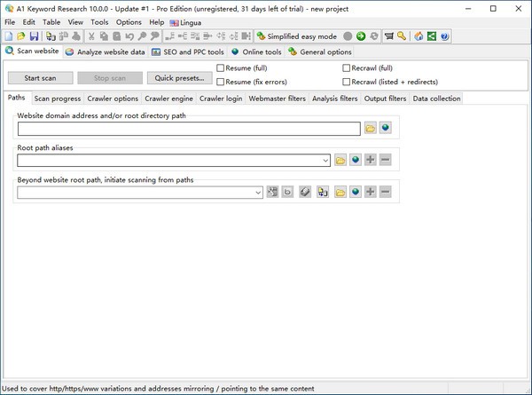Click the Bing icon in Beyond root path row
The image size is (532, 395).
(287, 192)
